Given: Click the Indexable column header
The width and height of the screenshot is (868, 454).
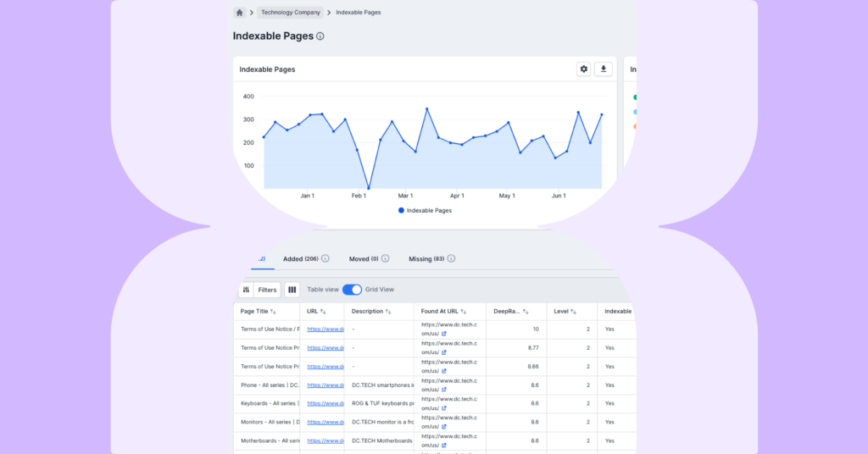Looking at the screenshot, I should pos(618,312).
